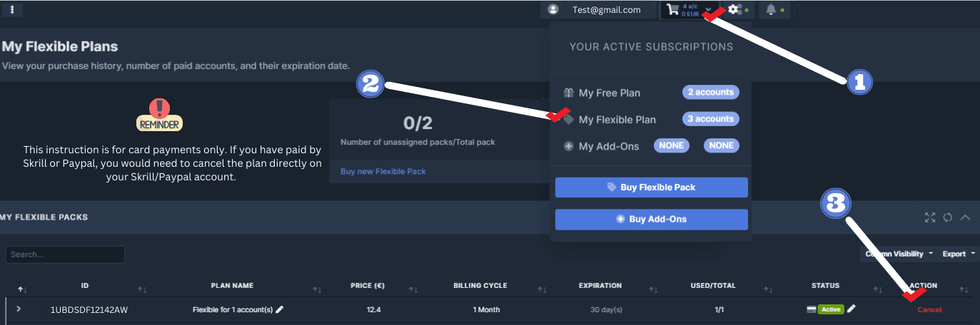Select My Flexible Plan menu entry

[x=617, y=120]
